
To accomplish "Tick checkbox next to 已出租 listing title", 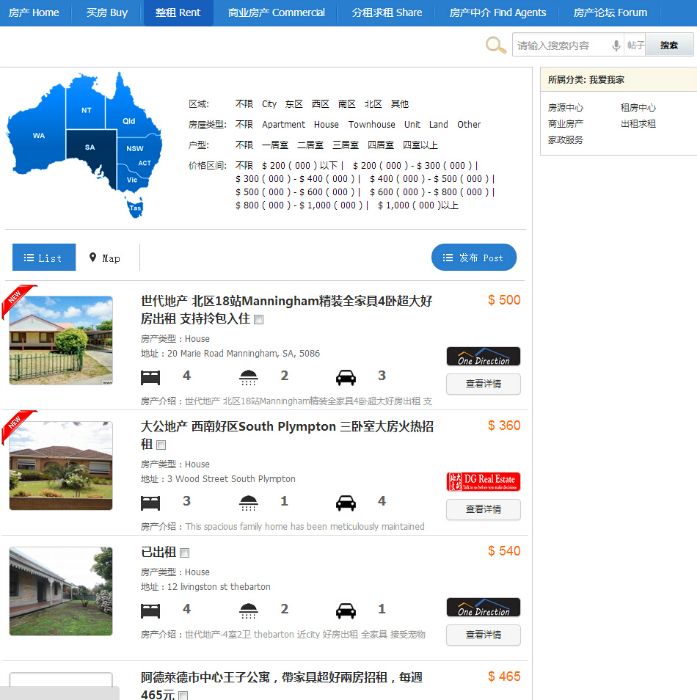I will pos(185,553).
